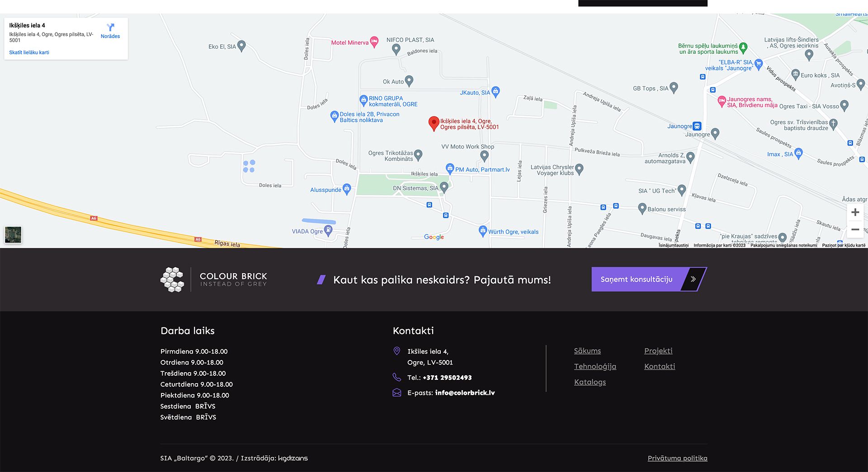This screenshot has width=868, height=472.
Task: Open the Katalogs footer link
Action: pos(590,382)
